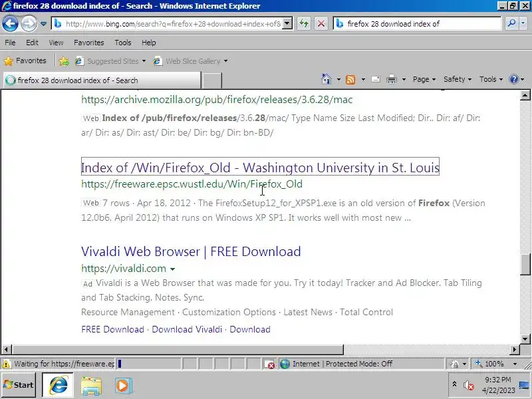Select the 'firefox 28 download index of' tab
The width and height of the screenshot is (532, 399).
click(x=102, y=80)
